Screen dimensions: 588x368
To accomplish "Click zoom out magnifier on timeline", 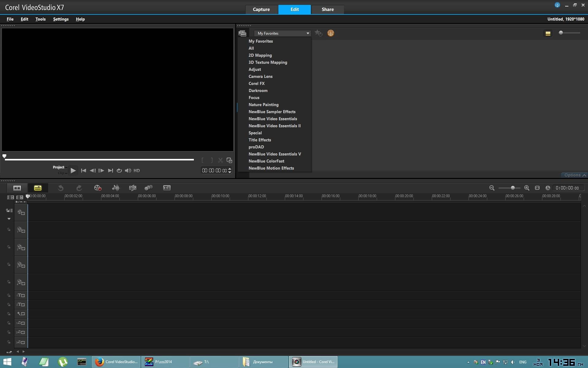I will [492, 188].
